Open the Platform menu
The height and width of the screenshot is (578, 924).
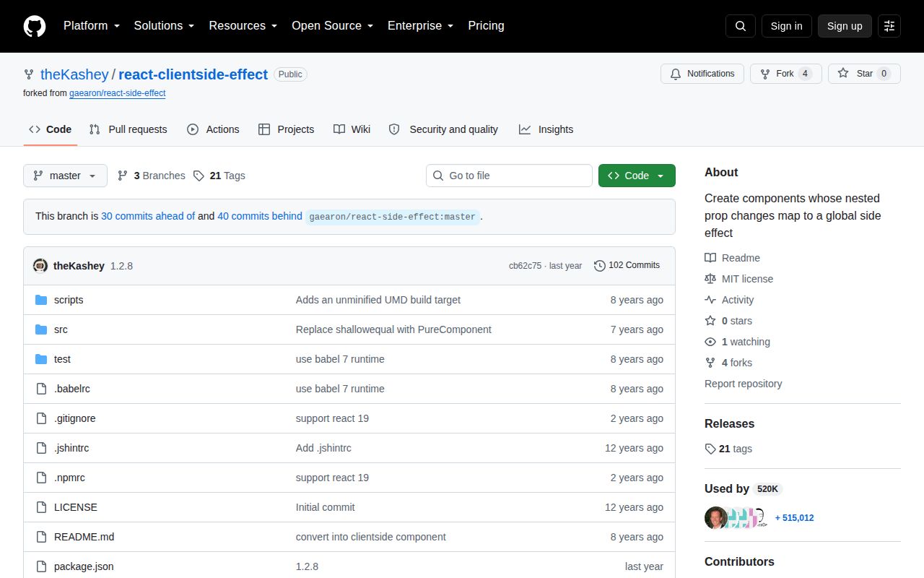pyautogui.click(x=91, y=25)
